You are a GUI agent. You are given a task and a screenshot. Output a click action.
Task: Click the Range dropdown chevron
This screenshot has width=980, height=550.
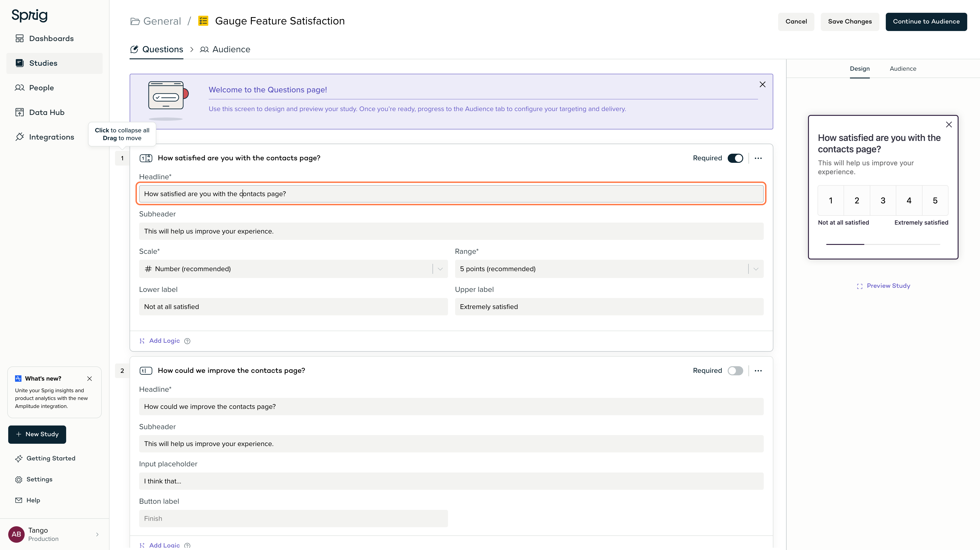click(756, 269)
